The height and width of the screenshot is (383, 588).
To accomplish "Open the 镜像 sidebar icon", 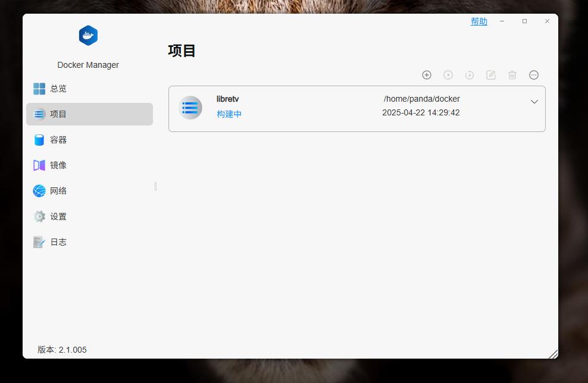I will pyautogui.click(x=39, y=165).
